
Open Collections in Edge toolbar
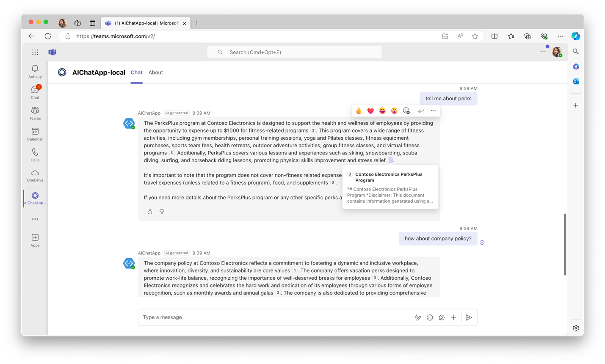click(528, 36)
